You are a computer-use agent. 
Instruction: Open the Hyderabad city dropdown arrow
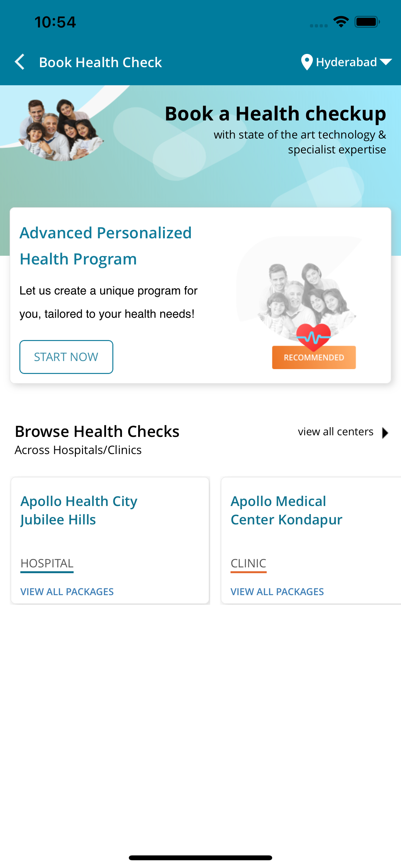(x=386, y=62)
